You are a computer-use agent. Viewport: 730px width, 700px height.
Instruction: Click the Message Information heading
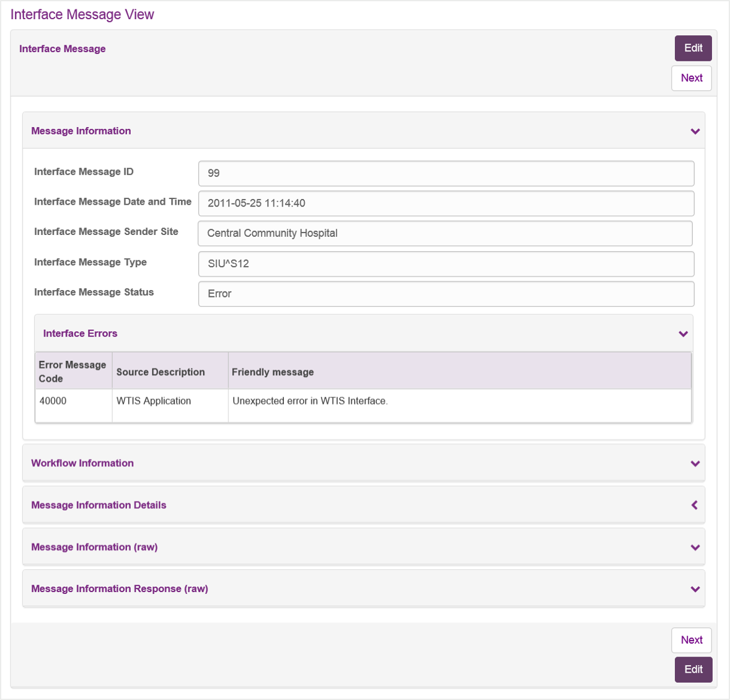coord(81,131)
